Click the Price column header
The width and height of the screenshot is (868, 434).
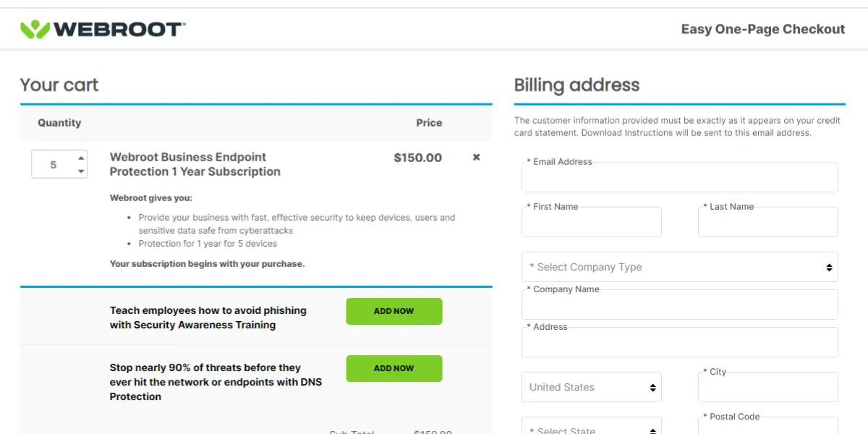(x=429, y=123)
